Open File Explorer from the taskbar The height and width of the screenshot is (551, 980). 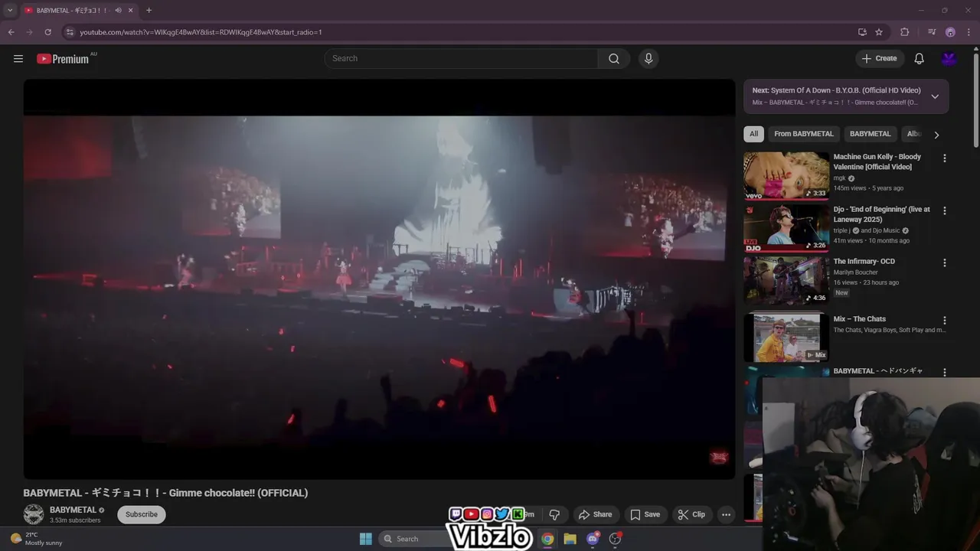pos(570,539)
